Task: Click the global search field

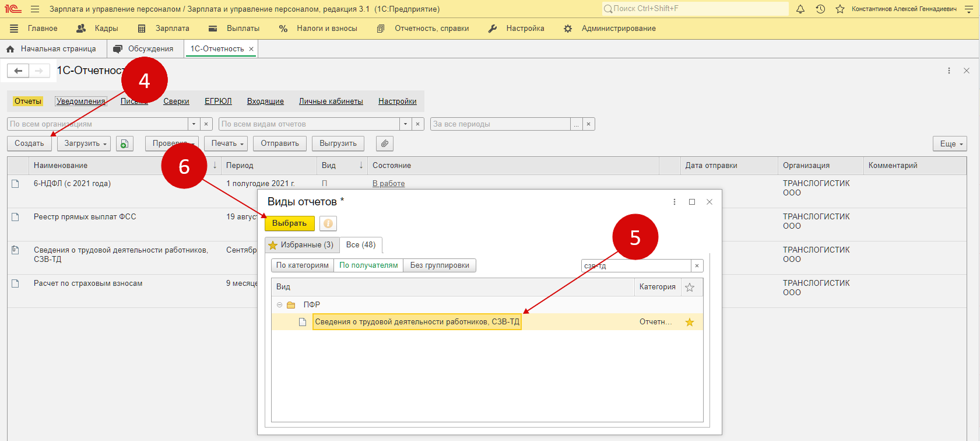Action: [695, 9]
